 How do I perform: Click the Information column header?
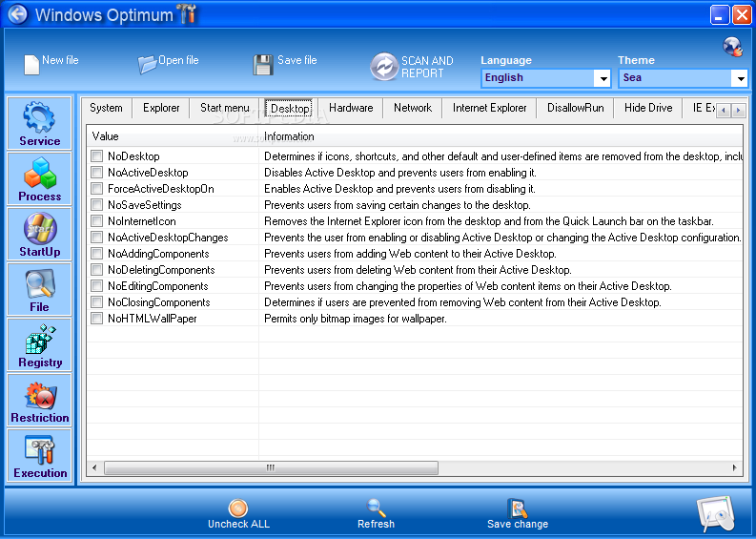coord(501,136)
